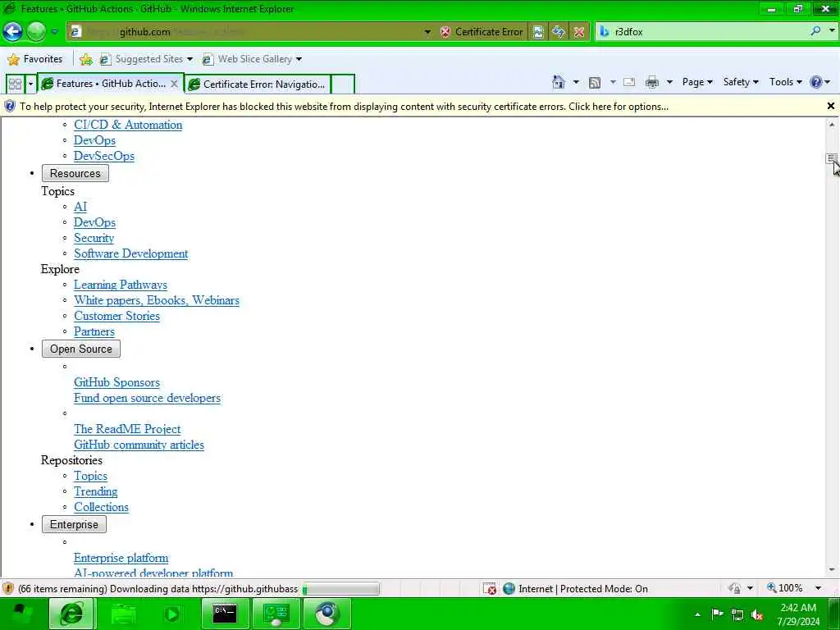Click the RSS Feeds icon

pos(595,82)
